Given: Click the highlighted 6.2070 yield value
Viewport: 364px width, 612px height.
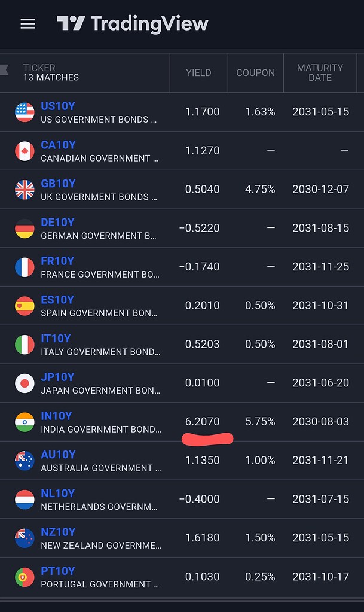Looking at the screenshot, I should (203, 421).
